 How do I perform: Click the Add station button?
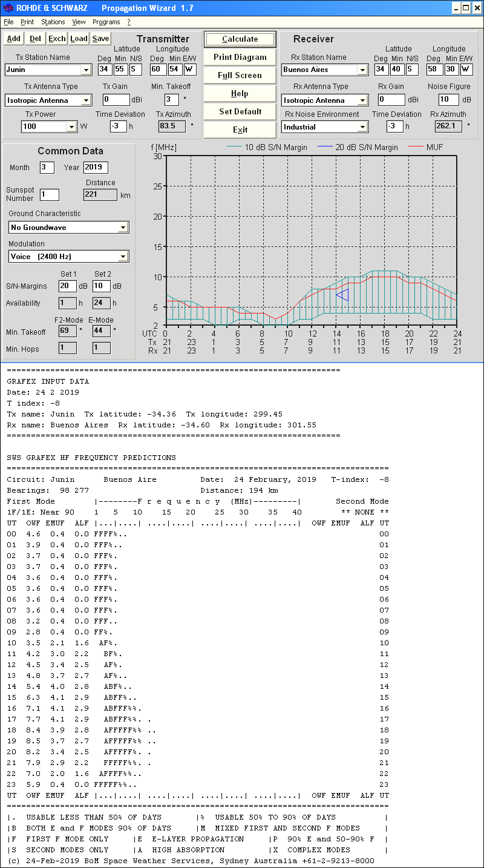pyautogui.click(x=13, y=39)
